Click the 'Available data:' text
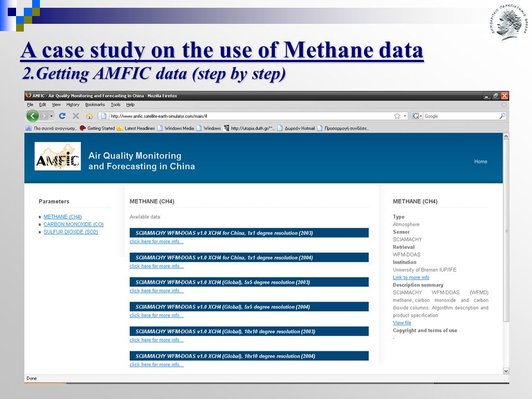Image resolution: width=532 pixels, height=399 pixels. [x=145, y=217]
